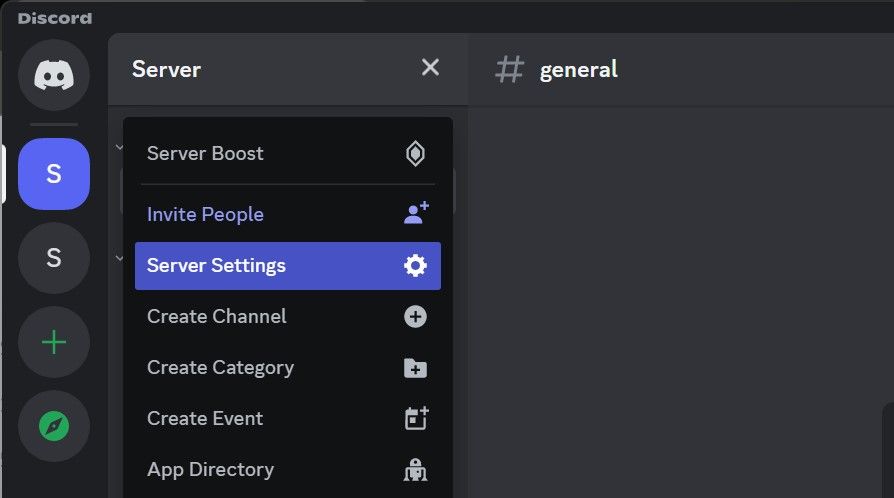
Task: Click the Create Channel plus-circle icon
Action: (415, 316)
